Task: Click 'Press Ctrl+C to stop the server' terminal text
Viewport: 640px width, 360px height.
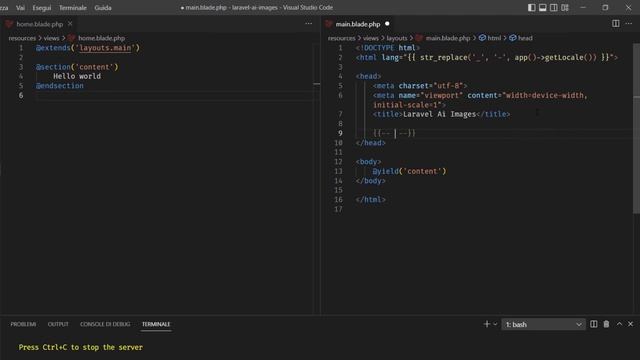Action: (81, 347)
